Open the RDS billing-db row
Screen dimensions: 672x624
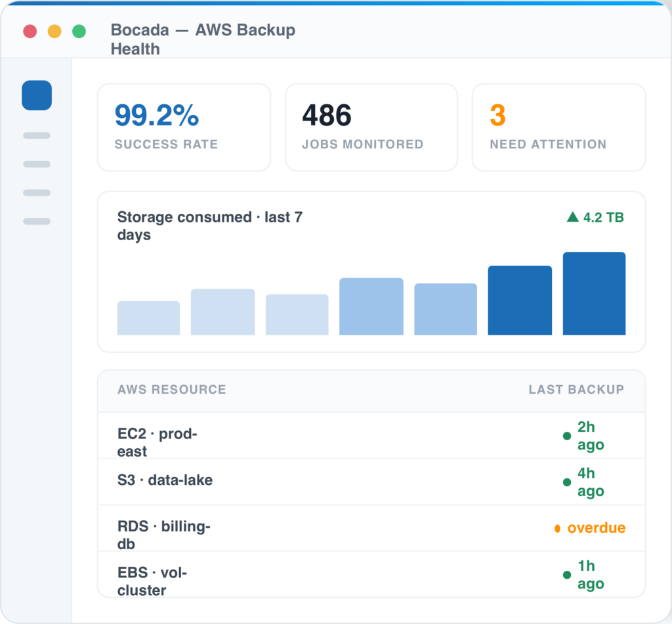click(x=371, y=528)
